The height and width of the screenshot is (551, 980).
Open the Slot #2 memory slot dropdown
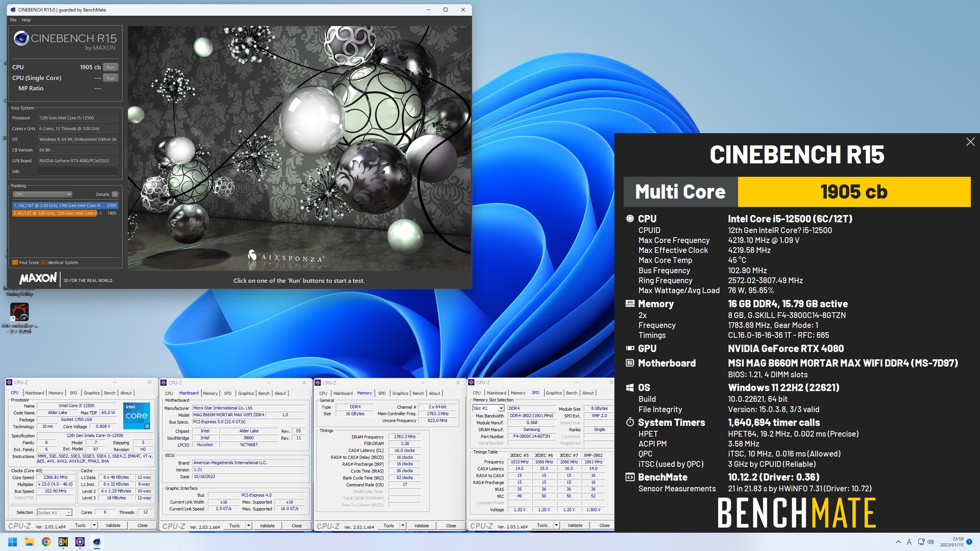coord(488,408)
